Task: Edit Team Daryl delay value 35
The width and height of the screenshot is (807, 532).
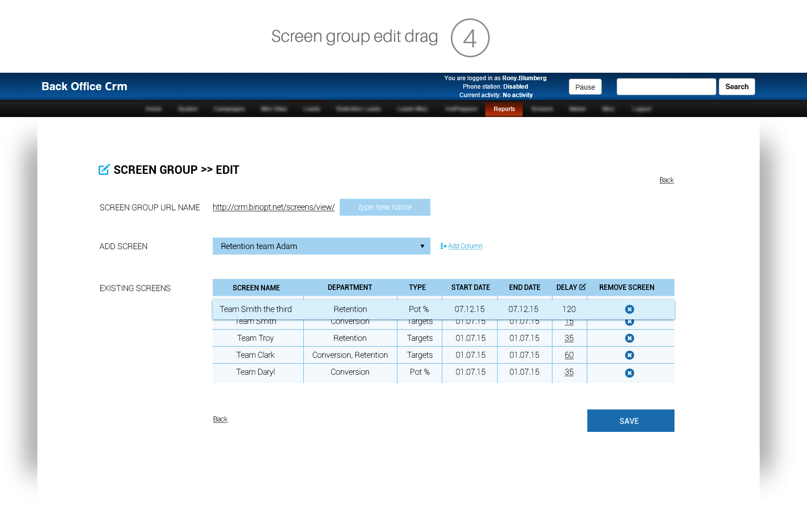Action: pos(569,372)
